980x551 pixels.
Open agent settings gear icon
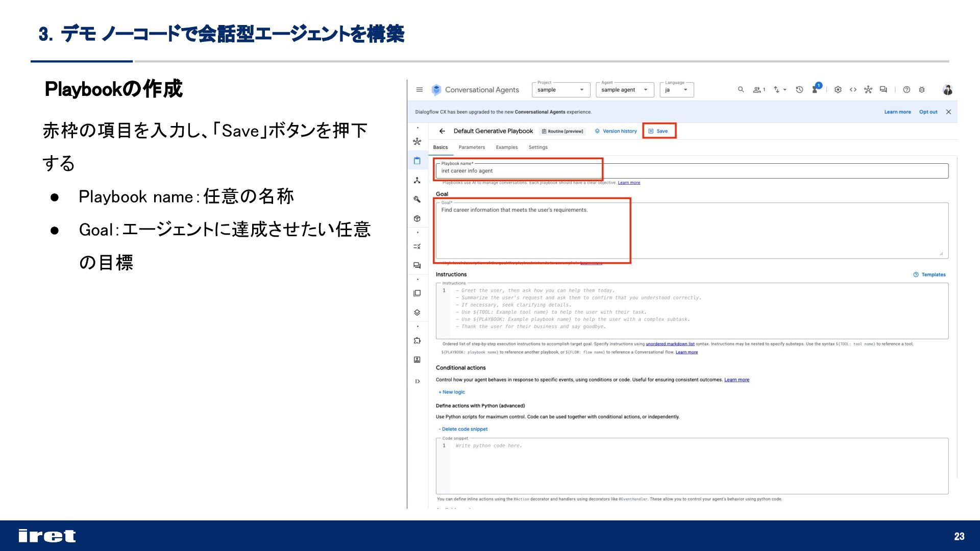coord(838,90)
